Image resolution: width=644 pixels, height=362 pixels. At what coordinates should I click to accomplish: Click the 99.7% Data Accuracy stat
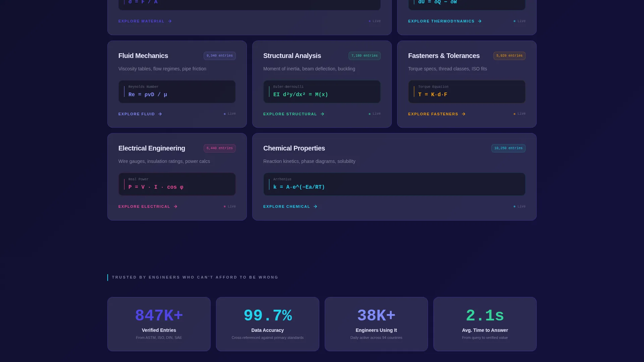(x=268, y=324)
